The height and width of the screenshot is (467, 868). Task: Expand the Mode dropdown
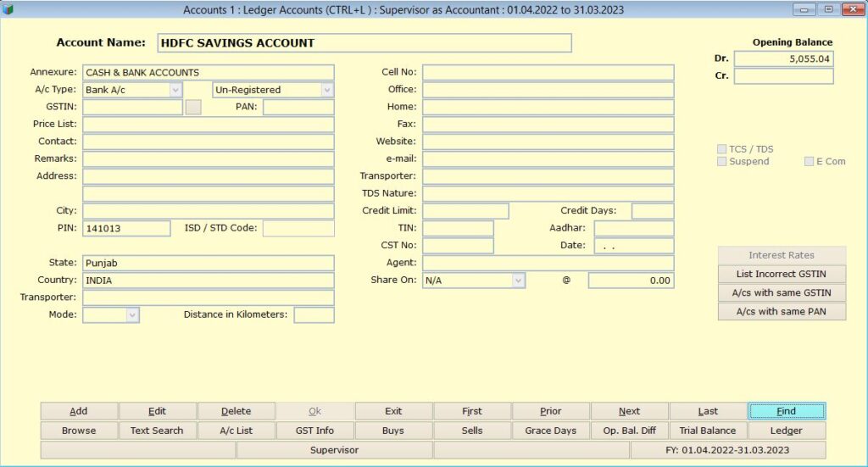click(x=132, y=314)
